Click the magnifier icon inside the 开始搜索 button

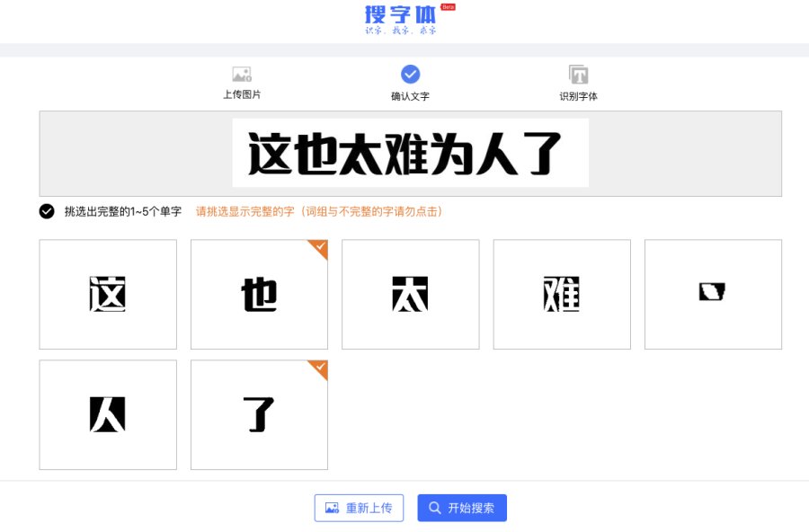click(437, 507)
